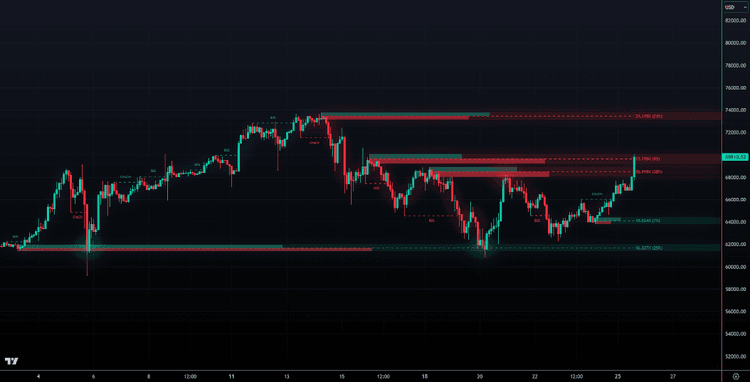Viewport: 750px width, 382px height.
Task: Click the top red supply zone volume label
Action: click(x=649, y=116)
